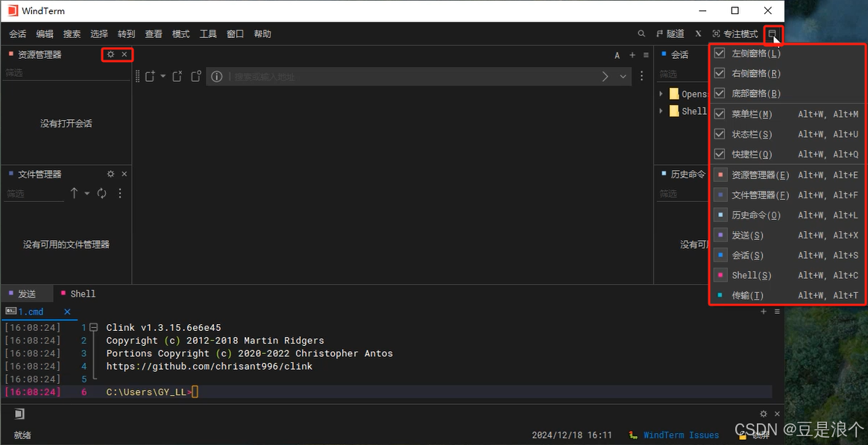Open the layout panel toggle icon

point(773,34)
